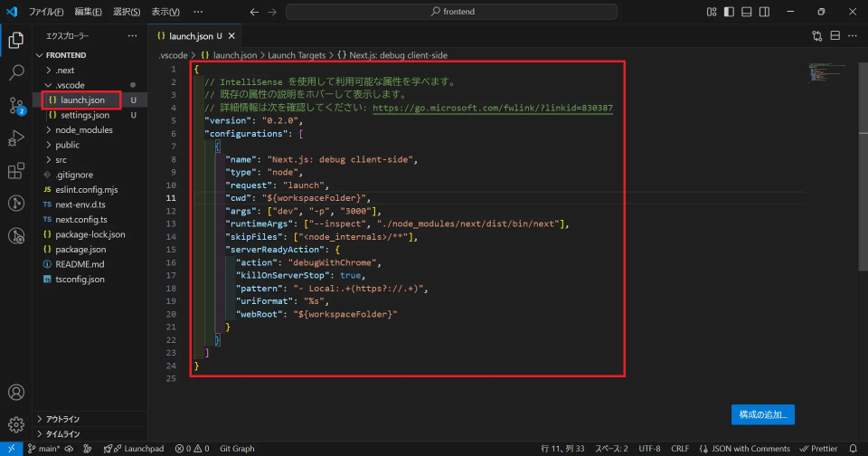Screen dimensions: 868x456
Task: Show errors and warnings count in status bar
Action: click(x=192, y=449)
